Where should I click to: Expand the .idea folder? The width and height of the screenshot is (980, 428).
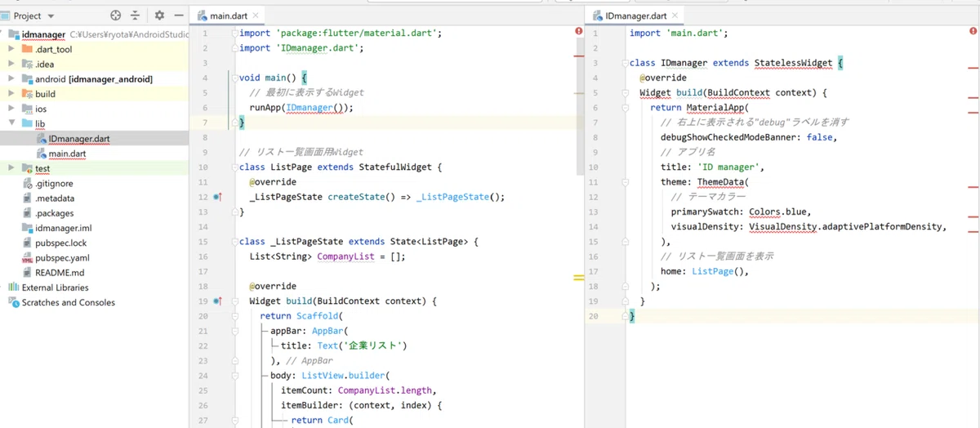(11, 64)
